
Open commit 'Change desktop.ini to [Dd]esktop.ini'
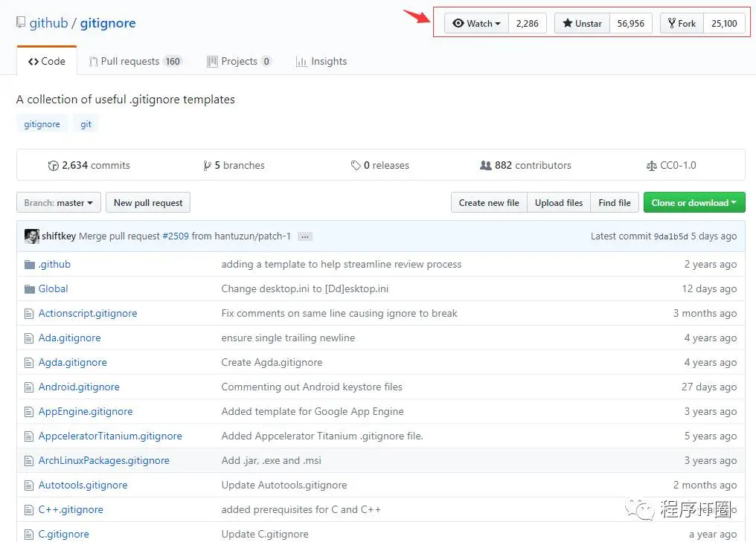305,288
